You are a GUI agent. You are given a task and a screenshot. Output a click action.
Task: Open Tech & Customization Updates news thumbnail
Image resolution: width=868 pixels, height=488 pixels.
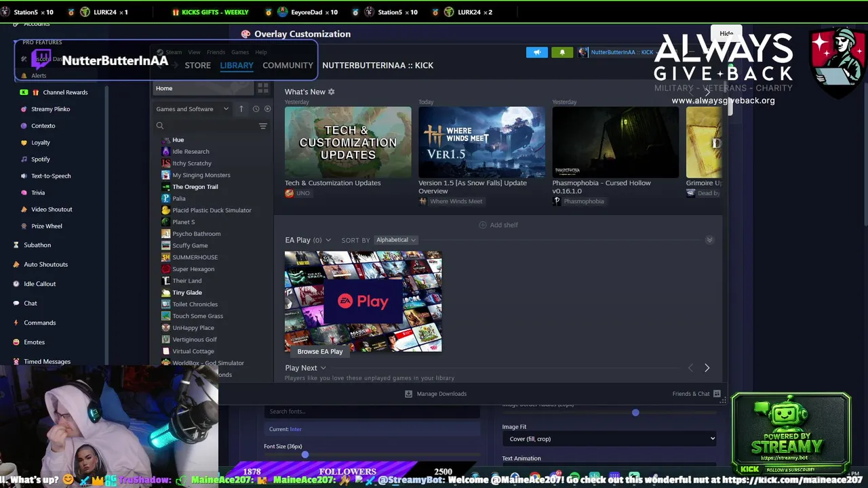[x=348, y=142]
